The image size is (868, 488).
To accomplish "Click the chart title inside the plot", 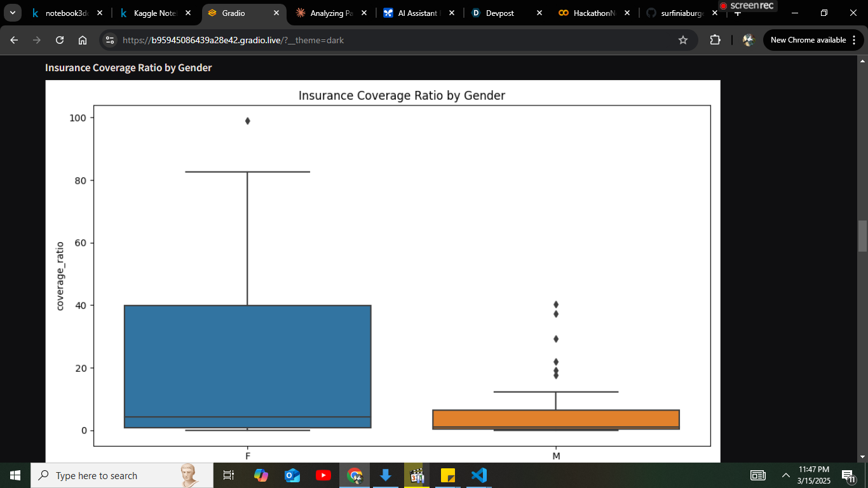I will coord(402,95).
